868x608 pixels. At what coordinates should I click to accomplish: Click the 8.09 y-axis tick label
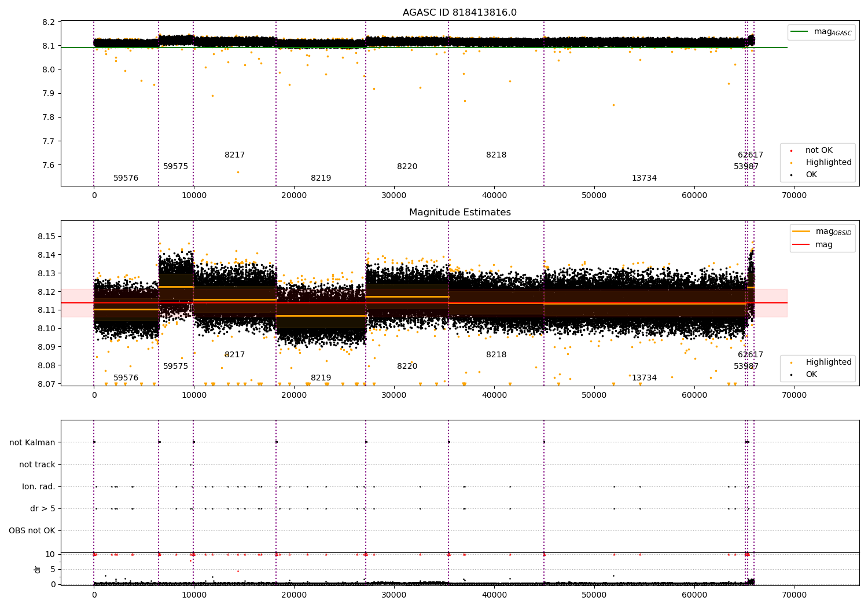(47, 347)
